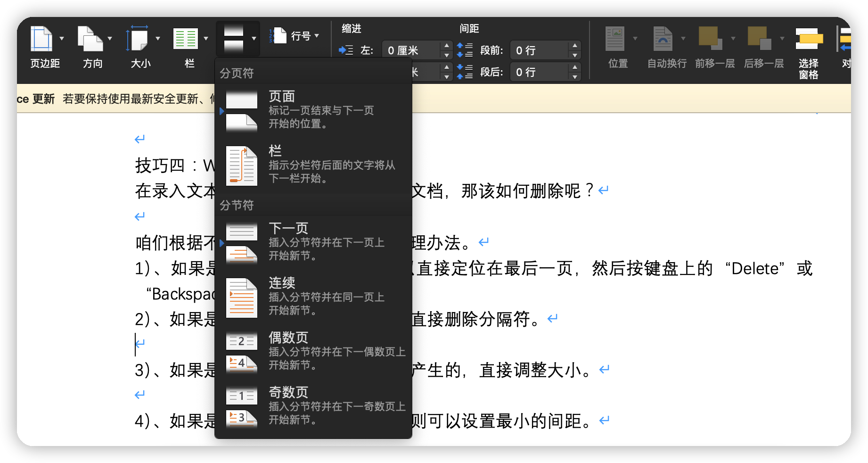Increase 段前 spacing with up arrow
Screen dimensions: 868x463
pos(574,46)
